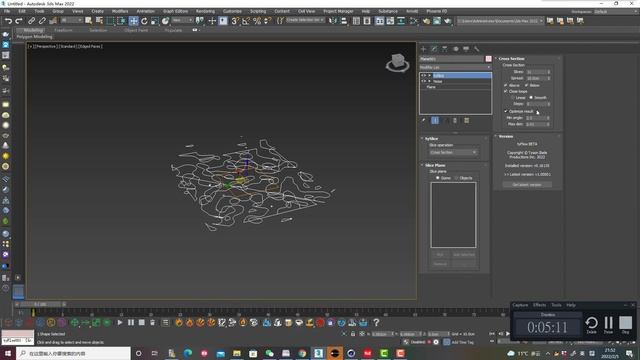The image size is (640, 360).
Task: Open the selection filter dropdown in main toolbar
Action: pos(71,20)
